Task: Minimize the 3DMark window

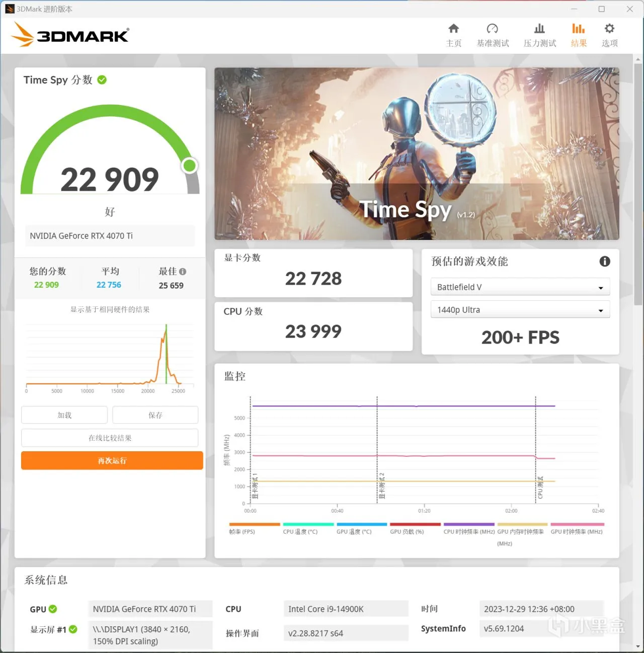Action: click(x=574, y=9)
